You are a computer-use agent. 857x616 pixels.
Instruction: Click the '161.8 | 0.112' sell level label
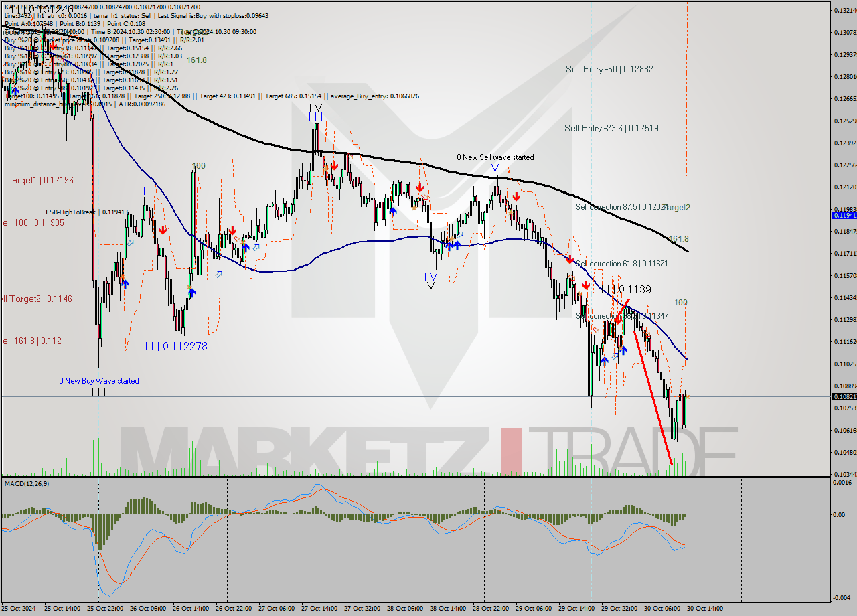coord(32,341)
